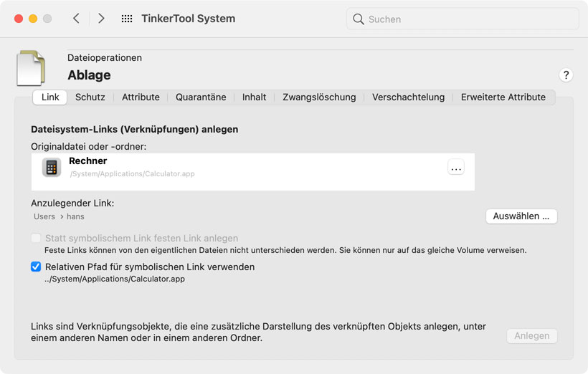Open help with the question mark button
The height and width of the screenshot is (374, 588).
point(566,75)
